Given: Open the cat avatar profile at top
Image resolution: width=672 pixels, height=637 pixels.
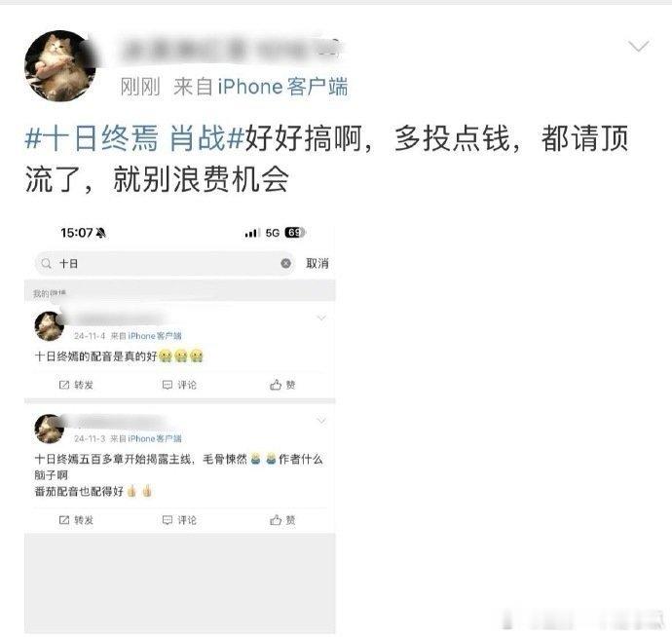Looking at the screenshot, I should point(60,65).
